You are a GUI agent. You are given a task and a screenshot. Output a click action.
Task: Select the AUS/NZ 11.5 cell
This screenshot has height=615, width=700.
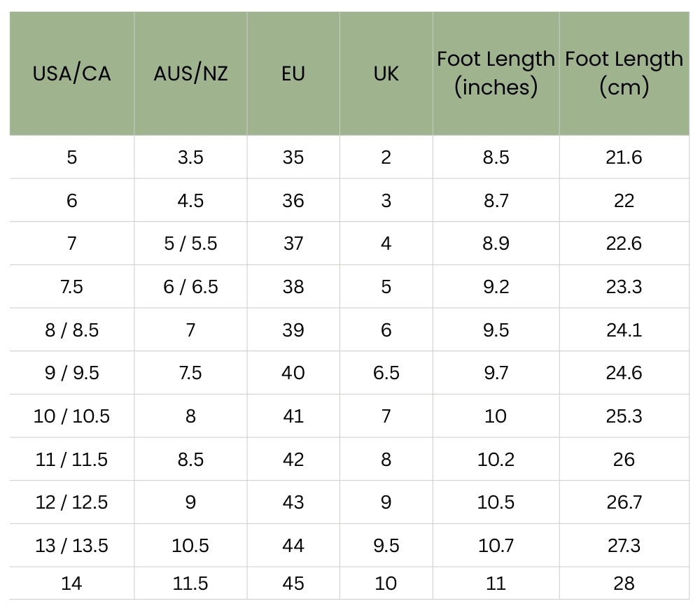[190, 584]
